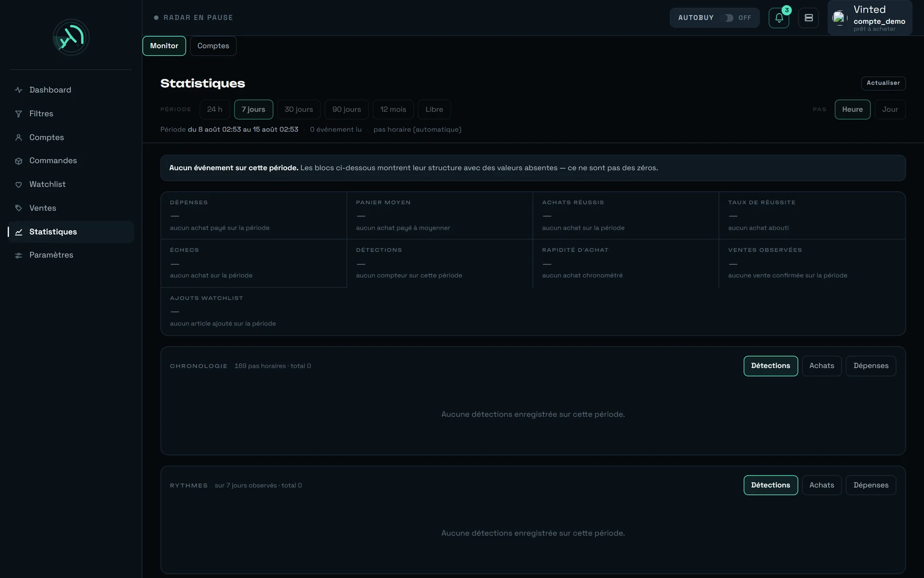The image size is (924, 578).
Task: Set step to Jour
Action: click(890, 109)
